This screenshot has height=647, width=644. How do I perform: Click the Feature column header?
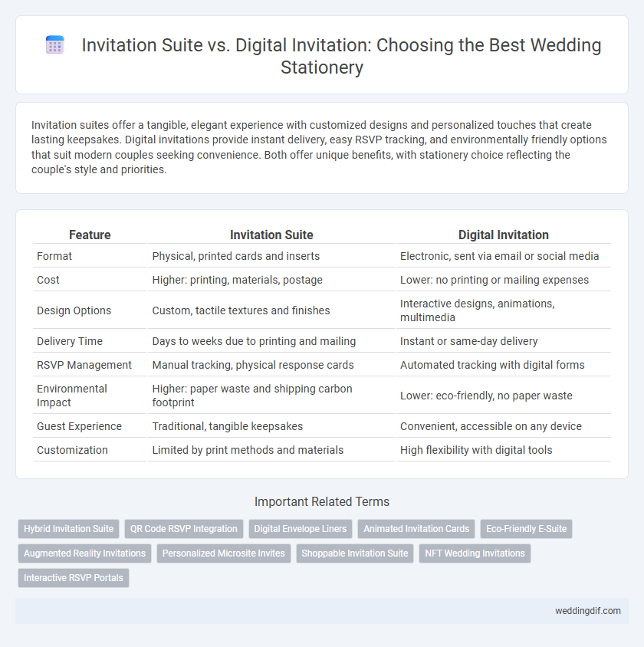click(90, 235)
